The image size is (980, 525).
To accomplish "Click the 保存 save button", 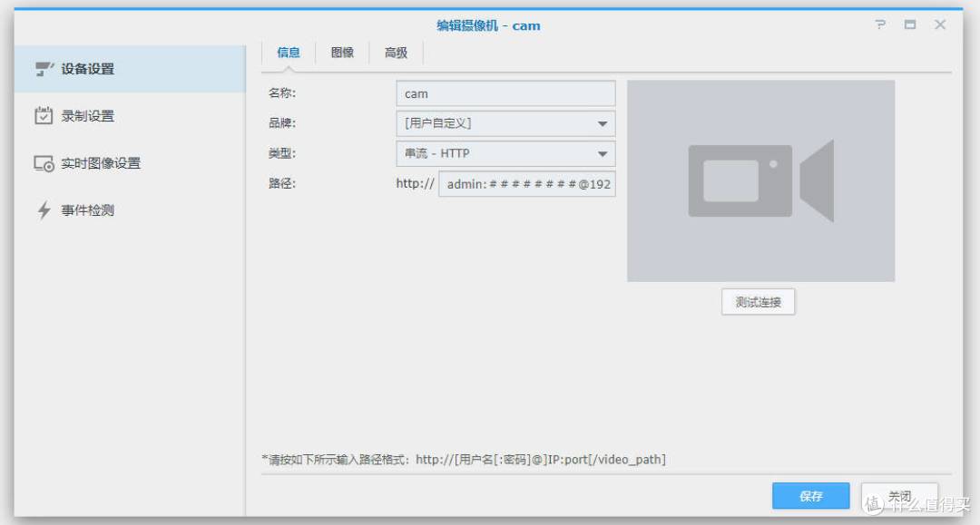I will 810,496.
